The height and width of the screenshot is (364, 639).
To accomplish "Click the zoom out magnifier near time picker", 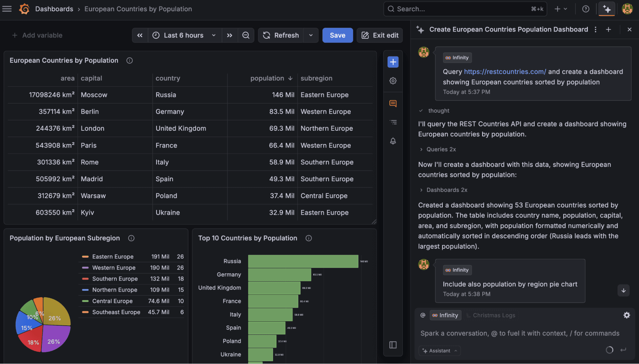I will click(x=246, y=35).
